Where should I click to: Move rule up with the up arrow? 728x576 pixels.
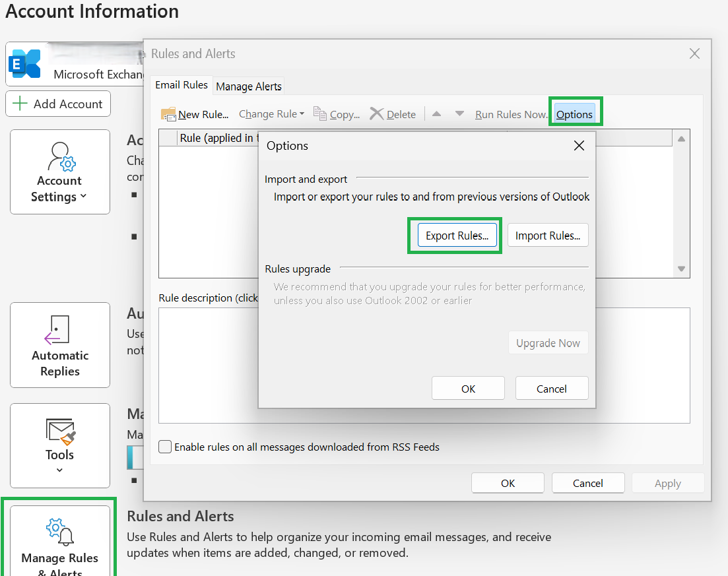click(436, 113)
